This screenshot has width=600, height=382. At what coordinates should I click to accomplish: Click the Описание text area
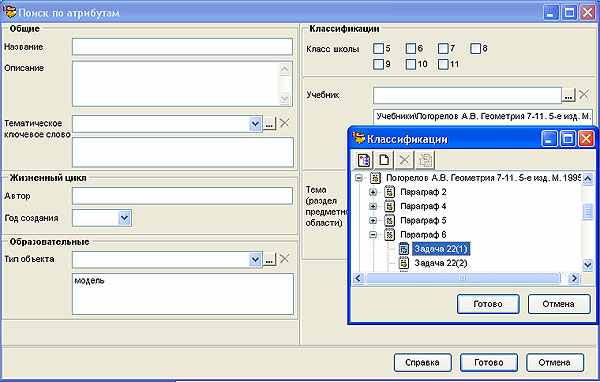pos(183,83)
